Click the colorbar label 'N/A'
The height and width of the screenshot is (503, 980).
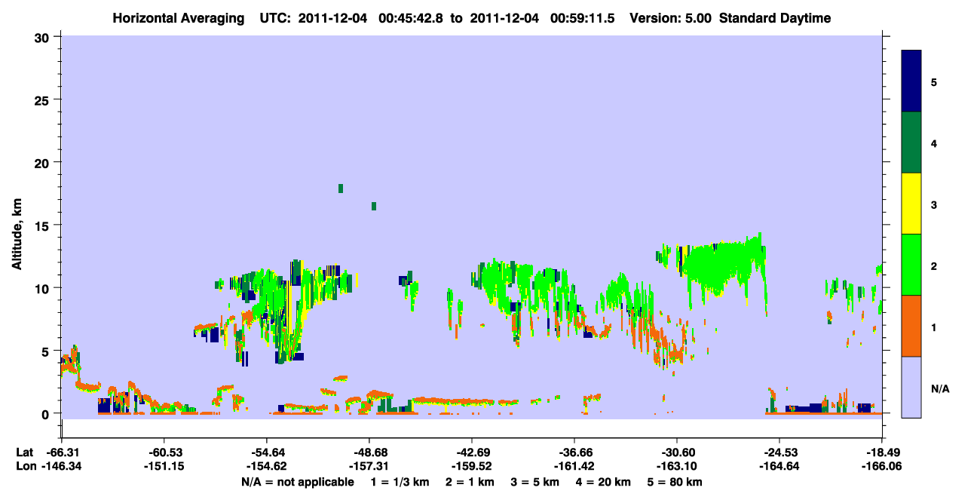[x=939, y=388]
